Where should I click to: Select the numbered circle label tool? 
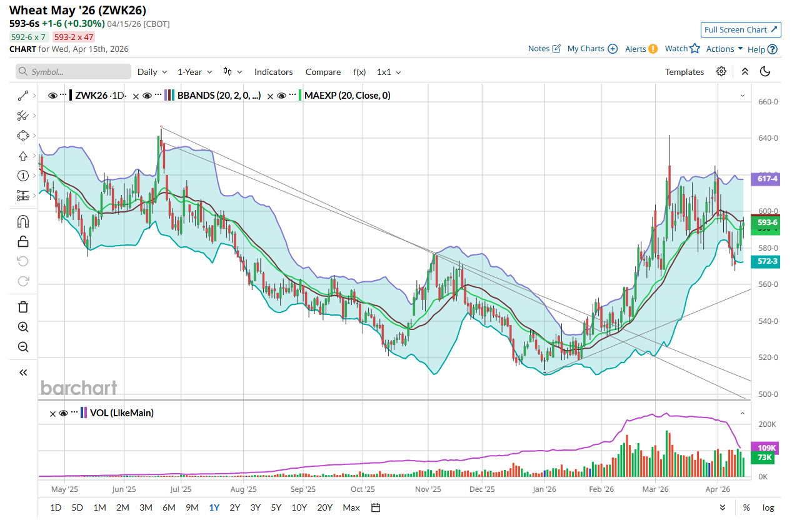pos(23,176)
